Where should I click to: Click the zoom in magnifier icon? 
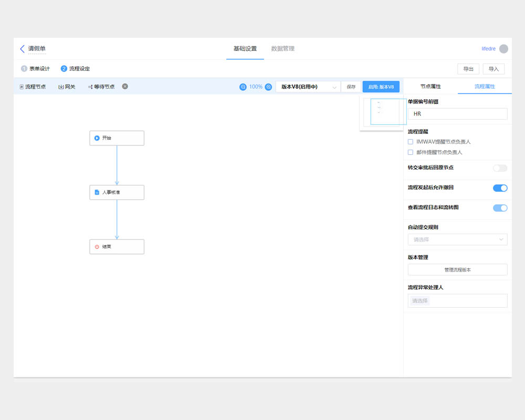pyautogui.click(x=268, y=87)
